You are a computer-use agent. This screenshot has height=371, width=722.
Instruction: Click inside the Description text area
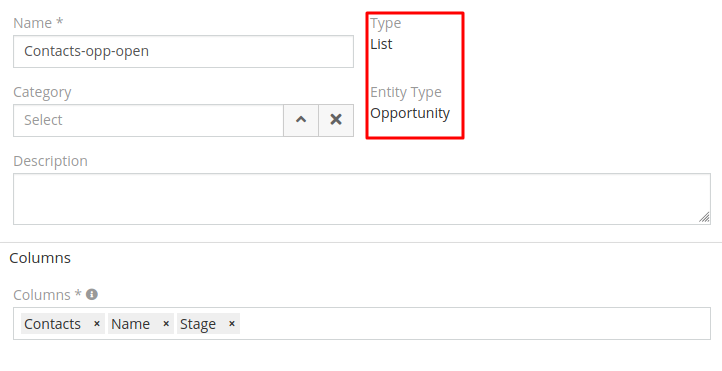click(362, 199)
